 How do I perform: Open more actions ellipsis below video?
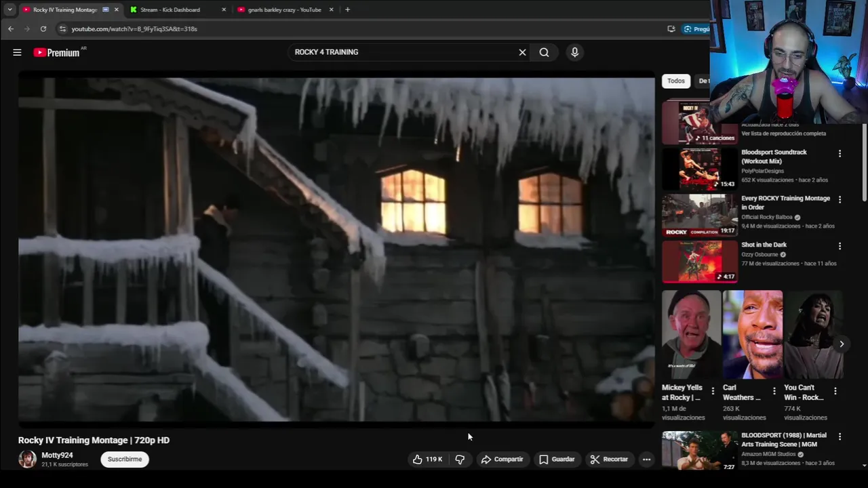pos(646,460)
